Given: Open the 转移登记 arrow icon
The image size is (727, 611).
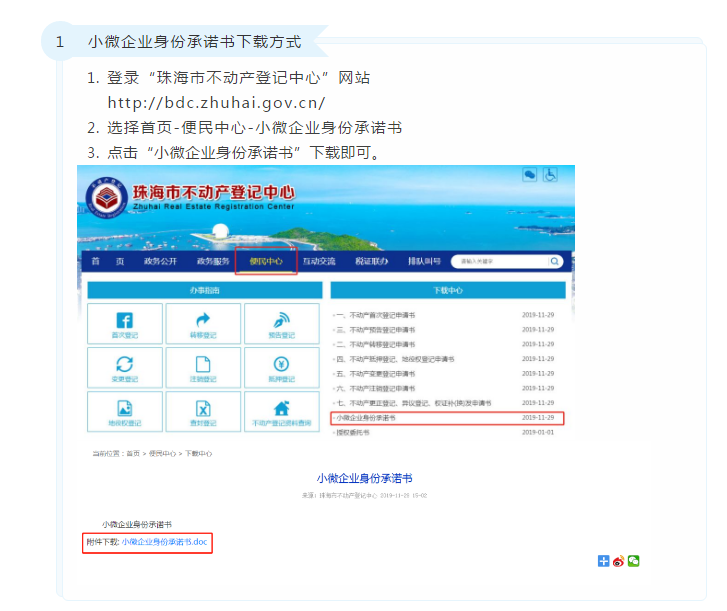Looking at the screenshot, I should tap(203, 323).
